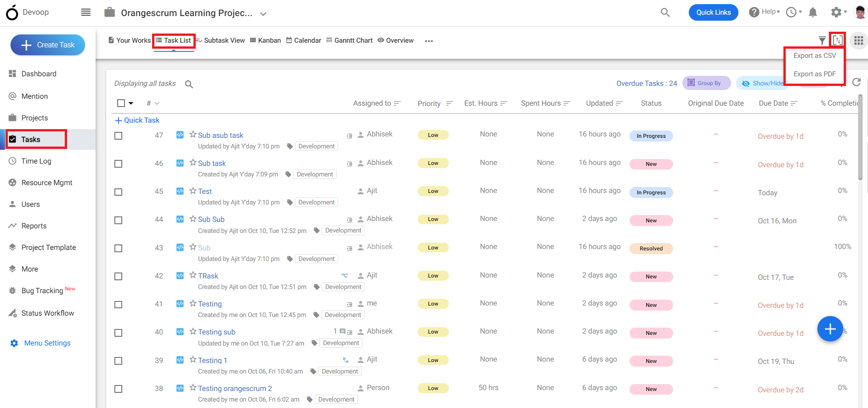868x408 pixels.
Task: Open more view options ellipsis
Action: 429,41
